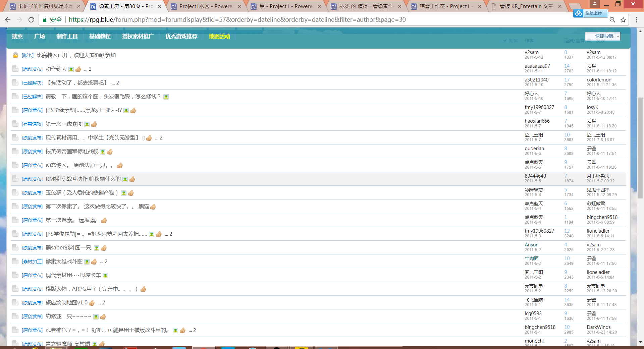Viewport: 644px width, 349px height.
Task: Click the 拖拽上传 cloud upload icon
Action: (578, 13)
